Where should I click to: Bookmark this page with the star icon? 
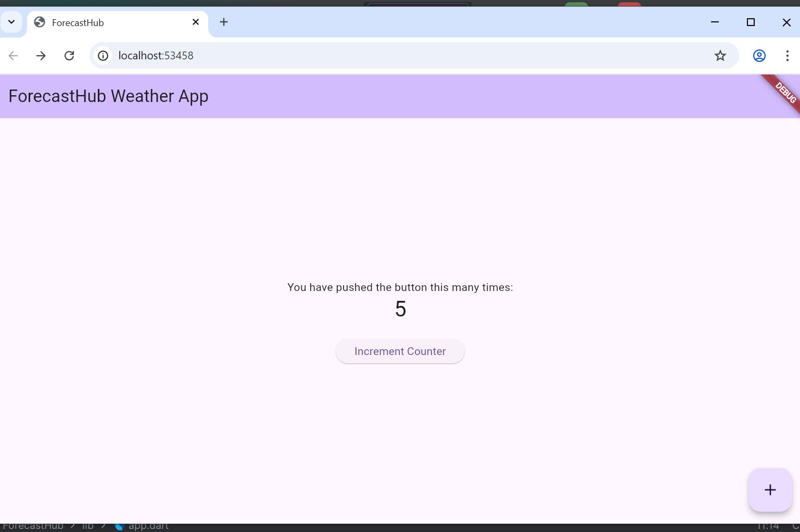tap(720, 56)
